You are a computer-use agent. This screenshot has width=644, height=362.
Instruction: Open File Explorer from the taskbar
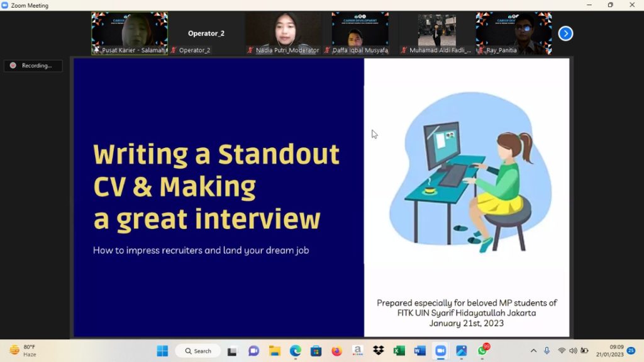pyautogui.click(x=274, y=351)
